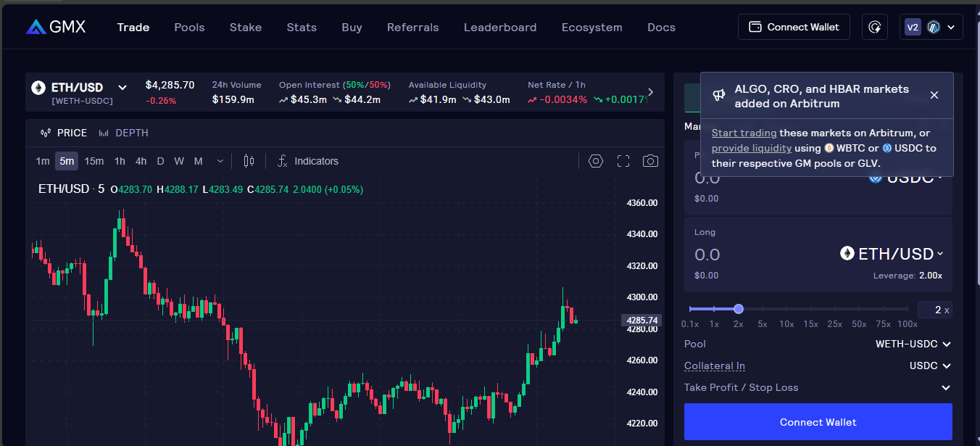Select the 15m timeframe

point(94,161)
